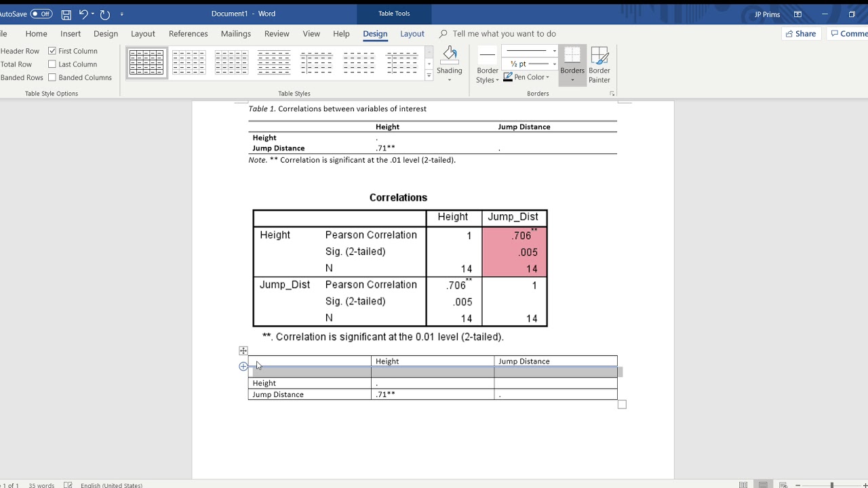The height and width of the screenshot is (488, 868).
Task: Click the JP Prims account name
Action: pyautogui.click(x=767, y=14)
